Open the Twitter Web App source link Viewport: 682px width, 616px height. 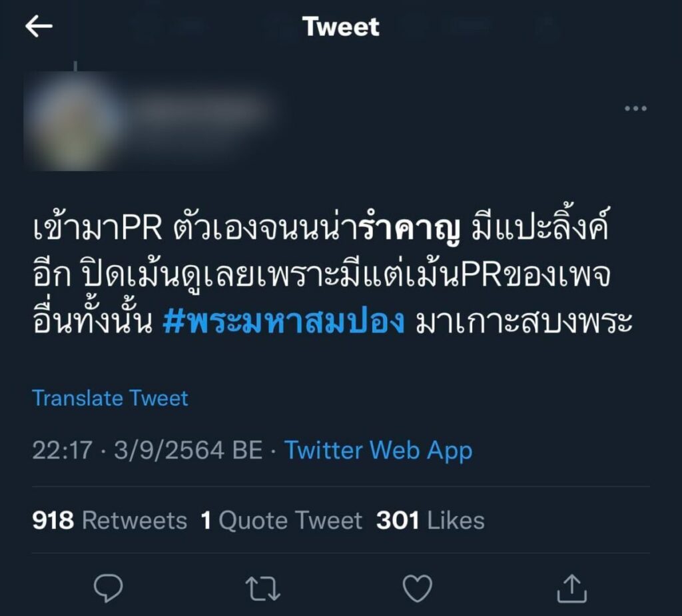(378, 450)
